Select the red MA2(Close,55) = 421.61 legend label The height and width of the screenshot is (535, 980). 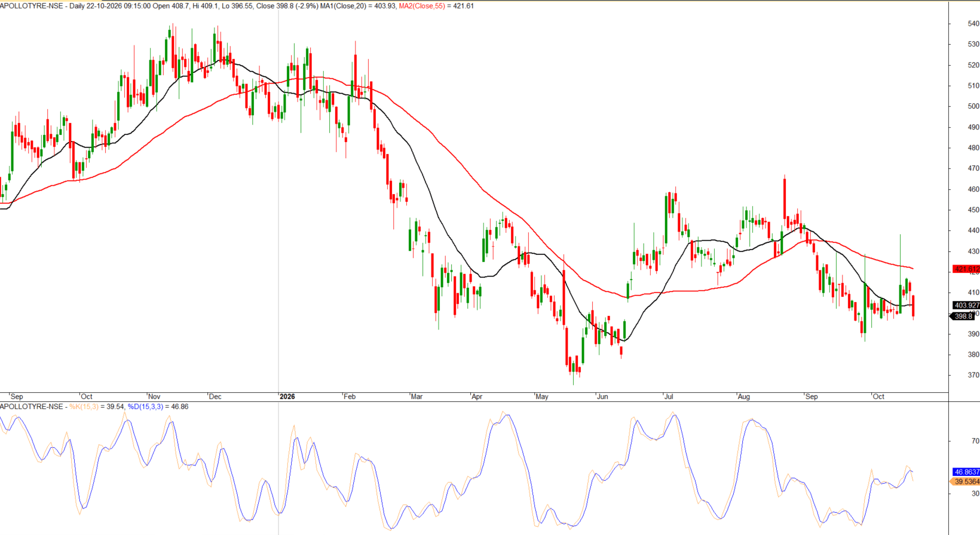[x=436, y=6]
